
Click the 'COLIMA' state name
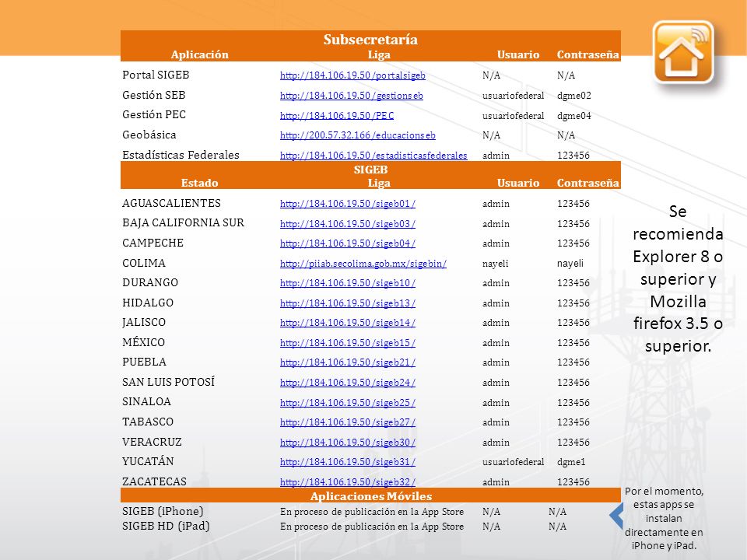(x=144, y=263)
